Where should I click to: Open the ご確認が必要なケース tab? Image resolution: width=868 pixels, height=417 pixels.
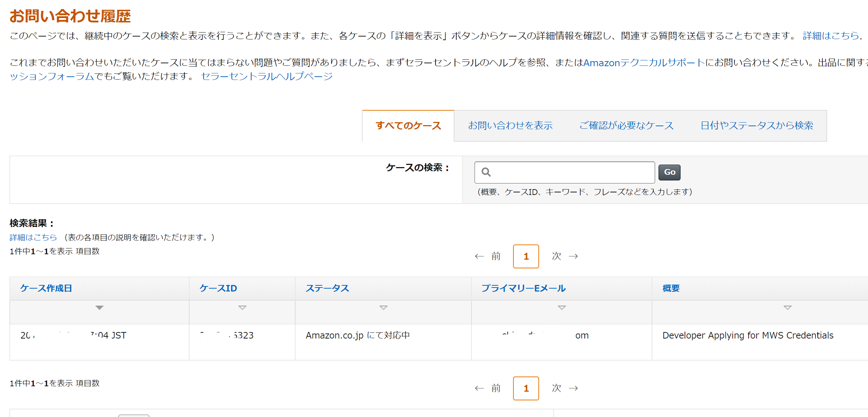626,125
